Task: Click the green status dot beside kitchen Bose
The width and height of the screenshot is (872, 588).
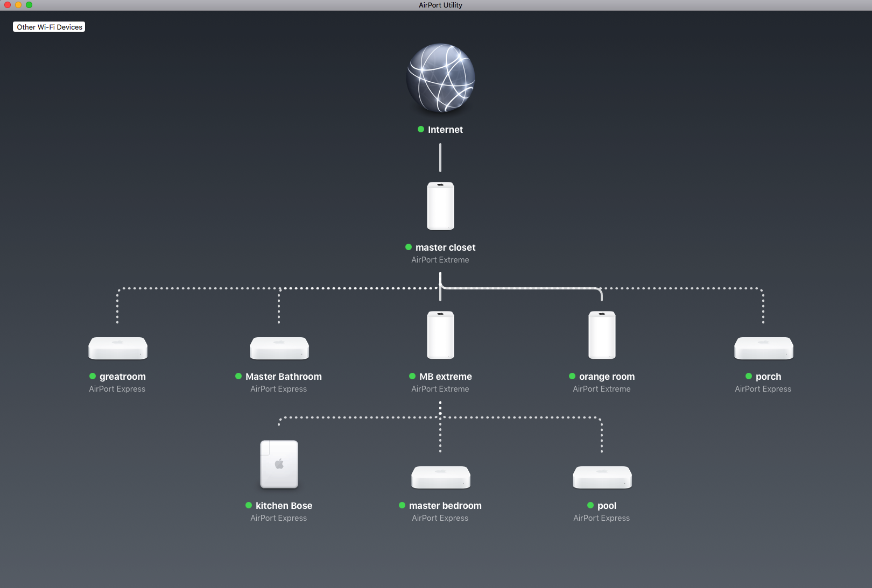Action: (x=249, y=505)
